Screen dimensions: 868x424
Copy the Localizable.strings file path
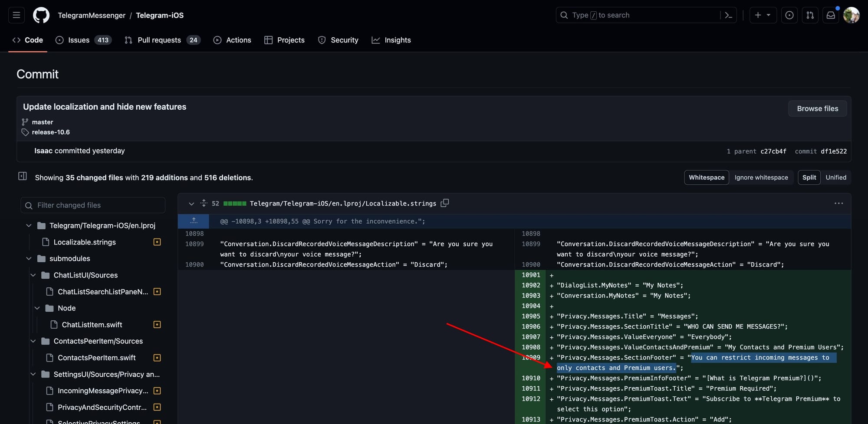[x=445, y=203]
